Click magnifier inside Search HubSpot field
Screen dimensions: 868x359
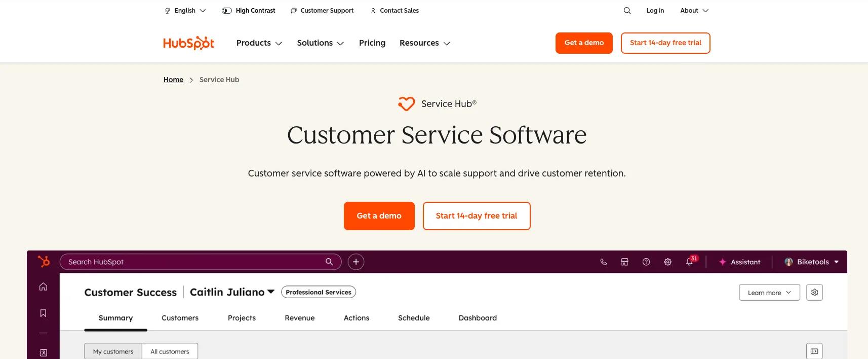[329, 262]
